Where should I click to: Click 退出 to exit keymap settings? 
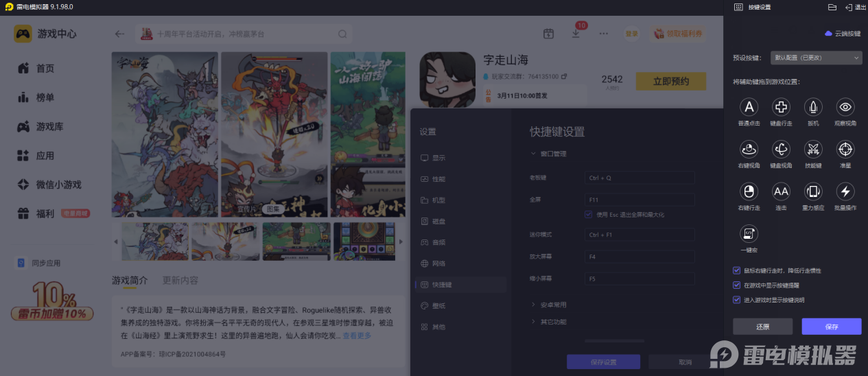pos(856,7)
